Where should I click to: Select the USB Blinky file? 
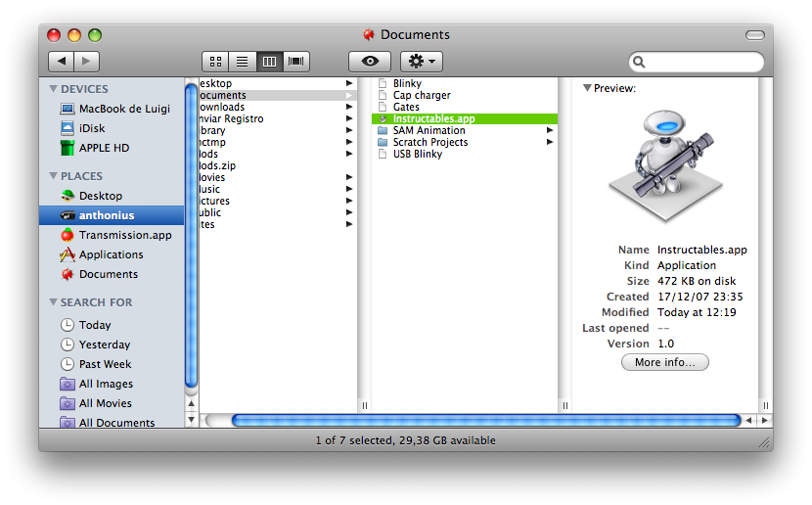click(x=465, y=154)
